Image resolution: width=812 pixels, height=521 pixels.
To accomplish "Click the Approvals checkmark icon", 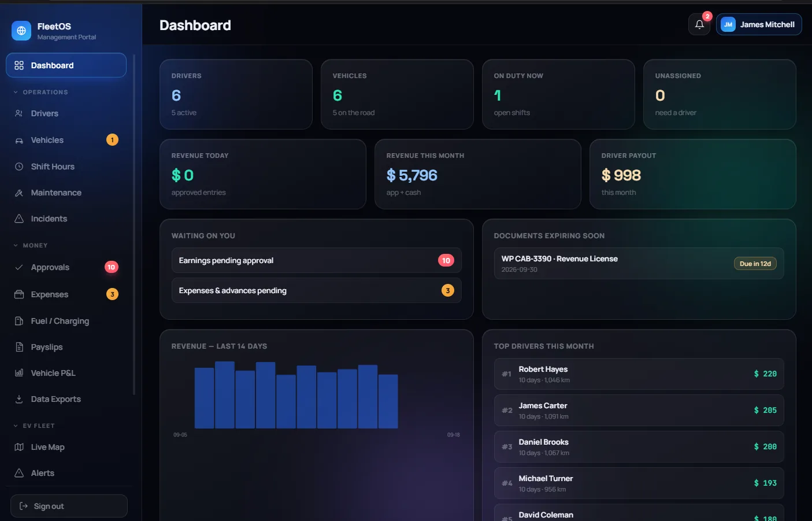I will pos(19,267).
